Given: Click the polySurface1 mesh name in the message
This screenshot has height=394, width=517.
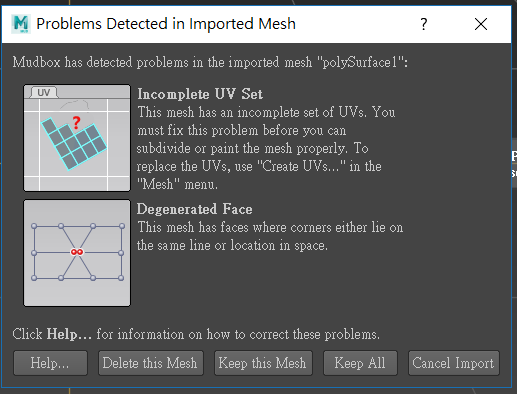Looking at the screenshot, I should (x=360, y=62).
